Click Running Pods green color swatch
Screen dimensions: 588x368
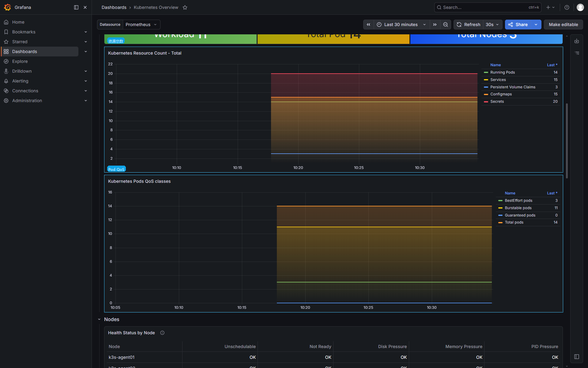[486, 72]
